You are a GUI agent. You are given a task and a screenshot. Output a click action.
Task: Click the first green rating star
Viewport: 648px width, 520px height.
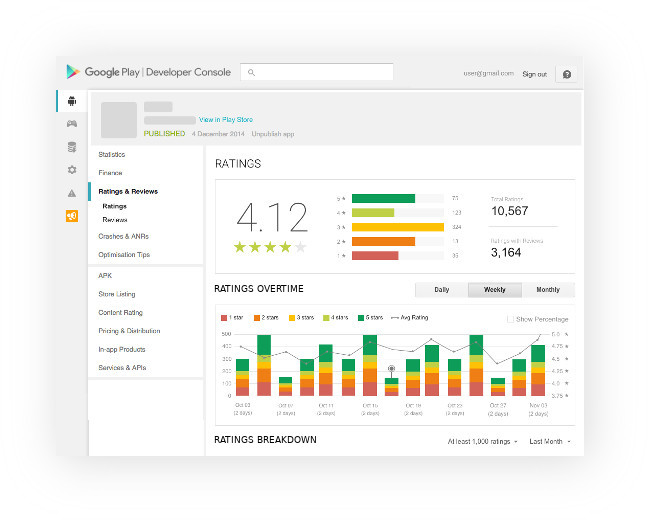(240, 247)
